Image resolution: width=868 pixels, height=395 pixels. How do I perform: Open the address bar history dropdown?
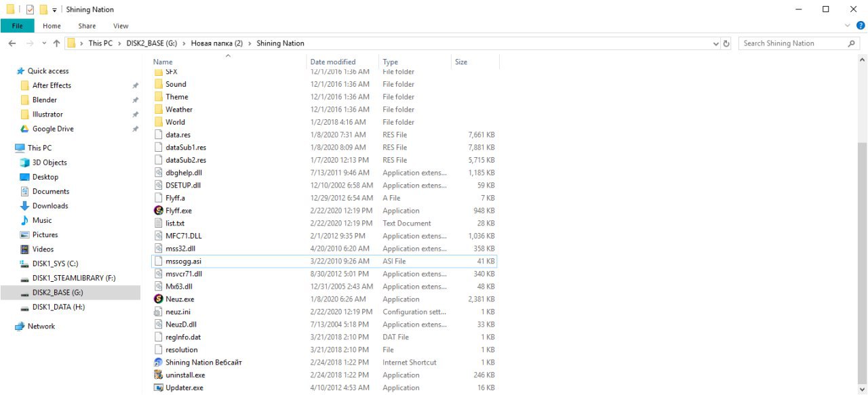pos(716,43)
